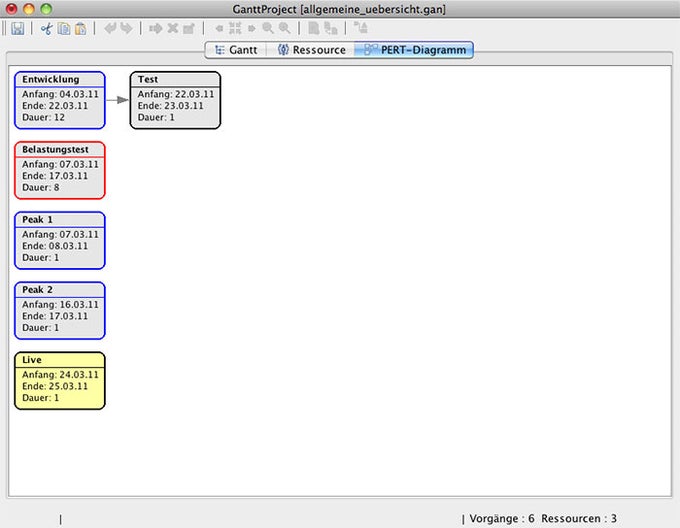The height and width of the screenshot is (528, 680).
Task: Select the Belastungstest node header
Action: point(60,150)
